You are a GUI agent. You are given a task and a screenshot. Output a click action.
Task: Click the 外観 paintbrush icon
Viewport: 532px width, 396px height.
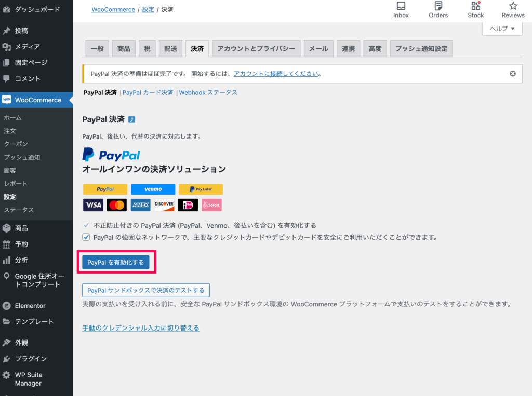point(6,343)
